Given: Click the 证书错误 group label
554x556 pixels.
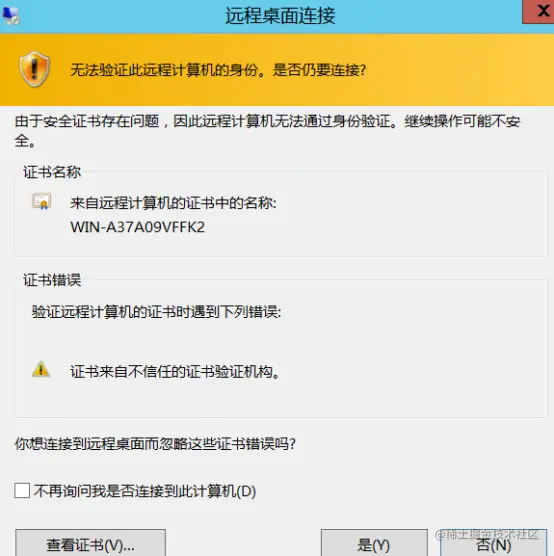Looking at the screenshot, I should tap(52, 280).
